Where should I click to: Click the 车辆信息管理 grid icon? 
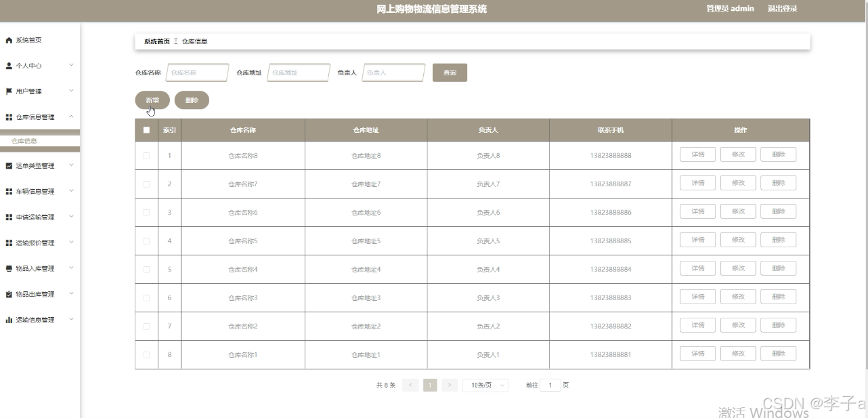8,192
